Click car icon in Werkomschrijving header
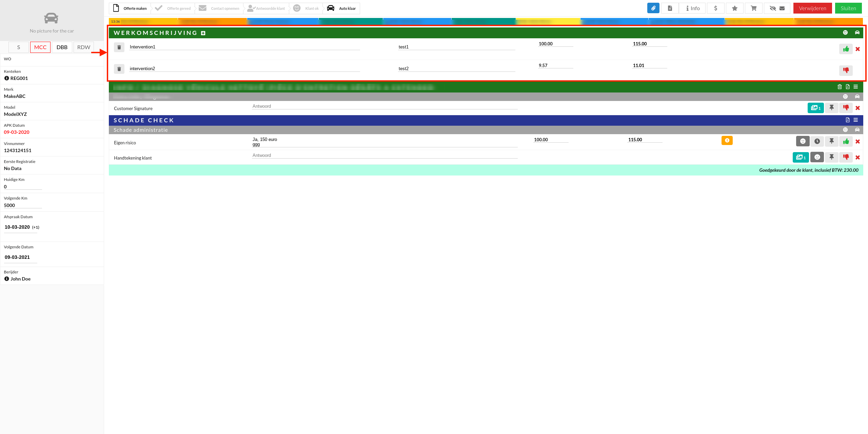The height and width of the screenshot is (434, 868). [857, 33]
